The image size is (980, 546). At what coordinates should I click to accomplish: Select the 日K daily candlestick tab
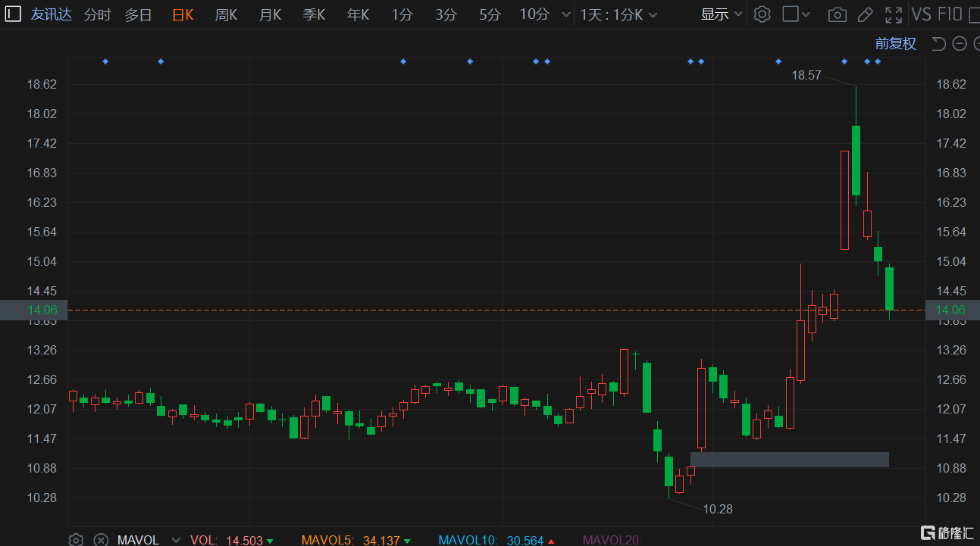pos(183,14)
